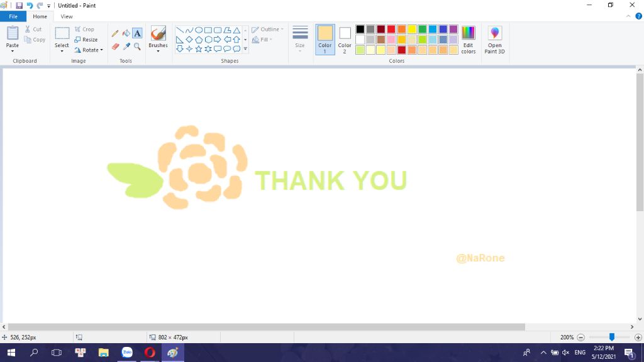Open File Explorer from the taskbar
The height and width of the screenshot is (362, 644).
point(104,353)
